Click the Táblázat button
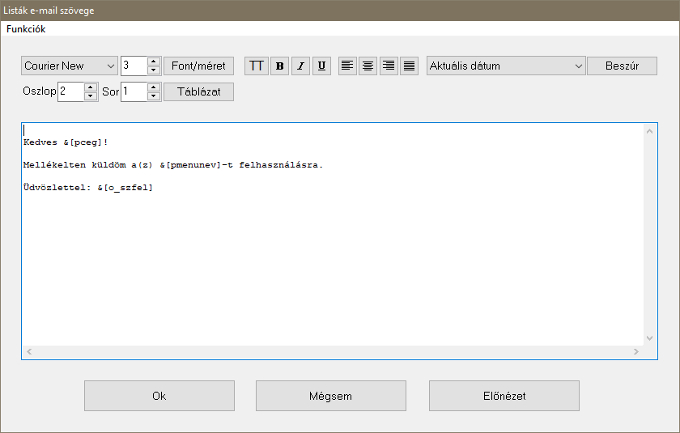The height and width of the screenshot is (433, 680). click(x=198, y=92)
